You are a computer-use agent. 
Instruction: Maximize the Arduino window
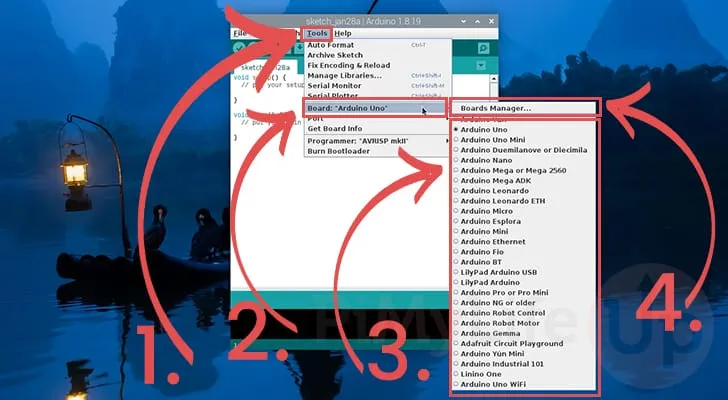(x=477, y=21)
